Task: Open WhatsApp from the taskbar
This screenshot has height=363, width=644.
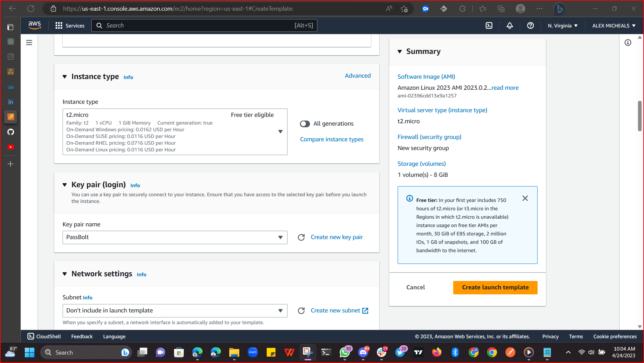Action: click(x=345, y=352)
